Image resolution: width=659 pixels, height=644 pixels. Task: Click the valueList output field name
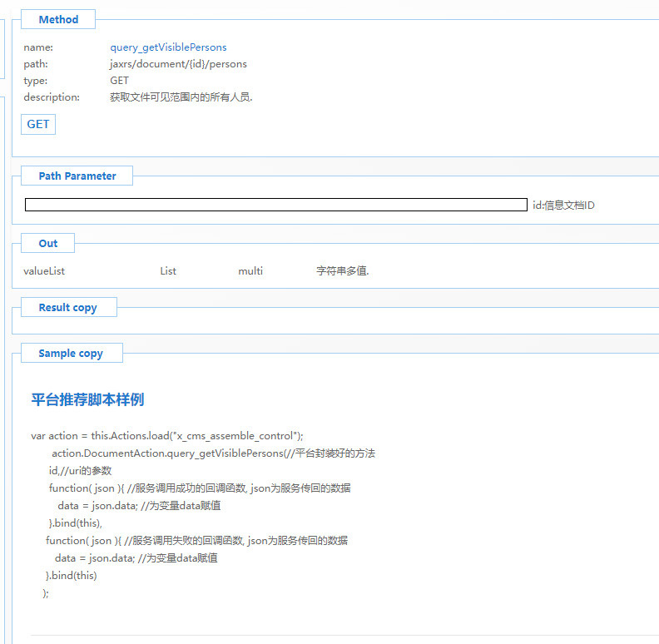(44, 271)
